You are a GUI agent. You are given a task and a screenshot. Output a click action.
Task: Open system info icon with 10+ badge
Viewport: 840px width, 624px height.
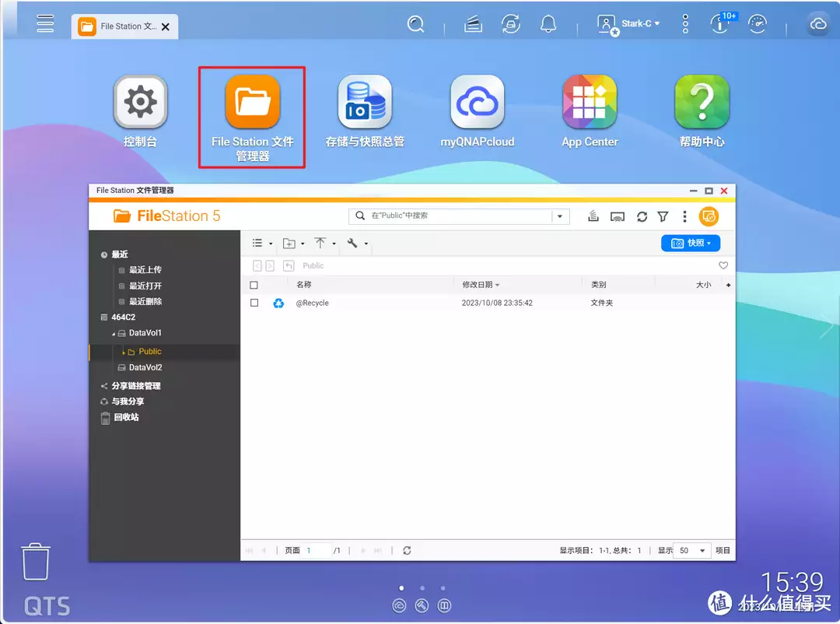point(722,23)
